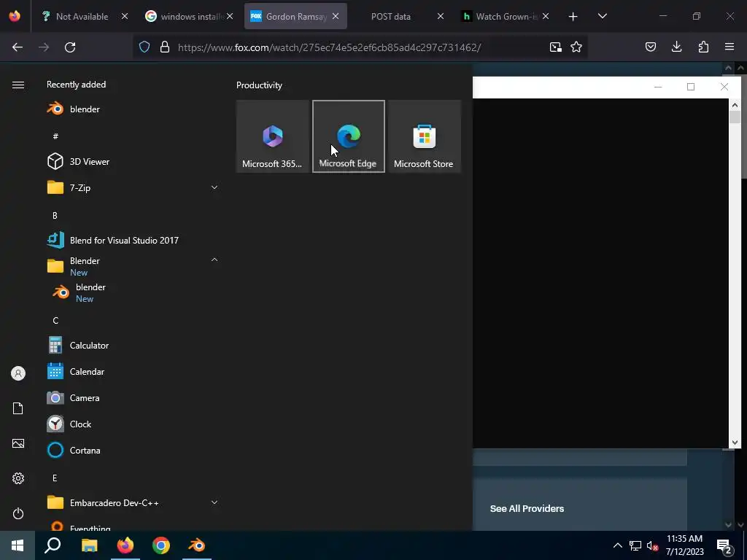Expand Start menu hamburger navigation
747x560 pixels.
(x=18, y=85)
